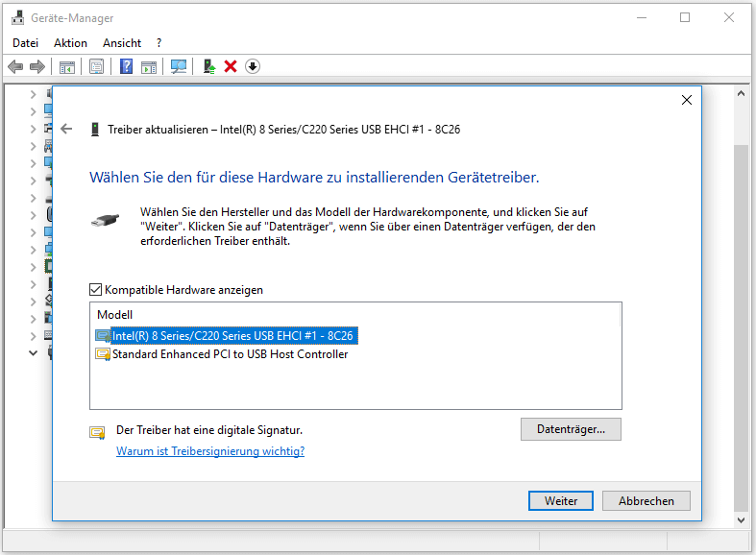Close the Geräte-Manager window

(729, 18)
